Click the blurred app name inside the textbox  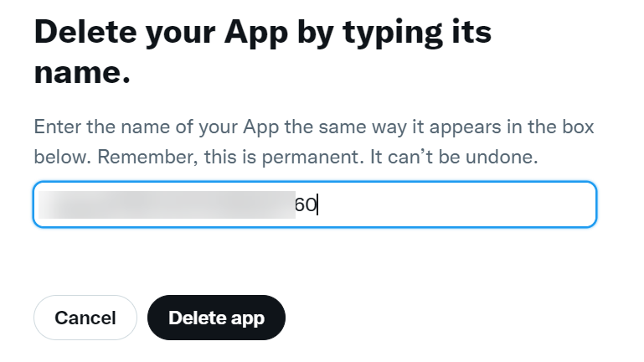pyautogui.click(x=167, y=205)
